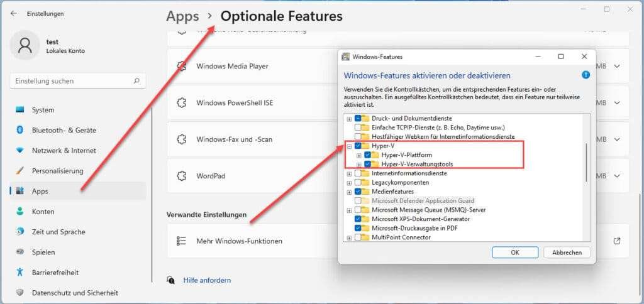644x304 pixels.
Task: Expand the MultiPoint Connector tree node
Action: pyautogui.click(x=349, y=237)
